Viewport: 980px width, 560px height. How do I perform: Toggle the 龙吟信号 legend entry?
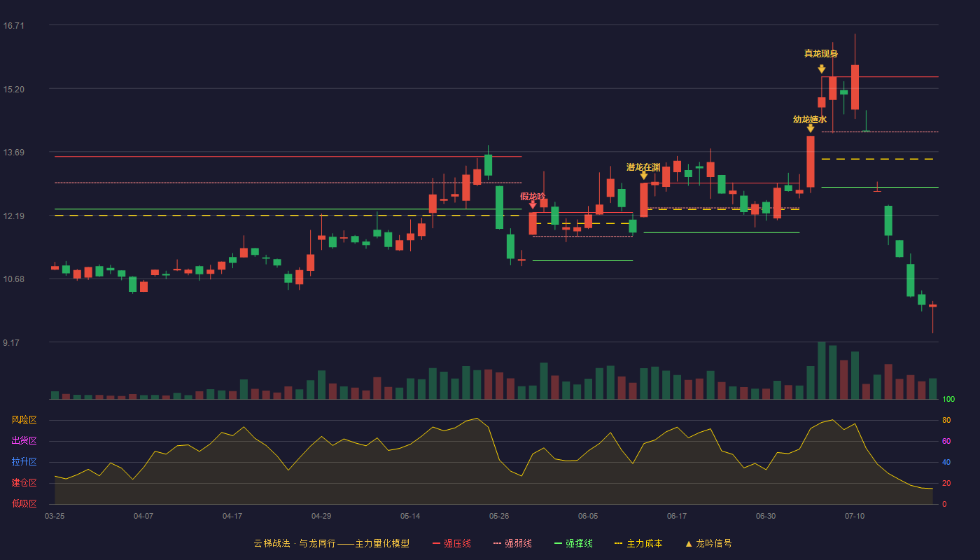708,543
